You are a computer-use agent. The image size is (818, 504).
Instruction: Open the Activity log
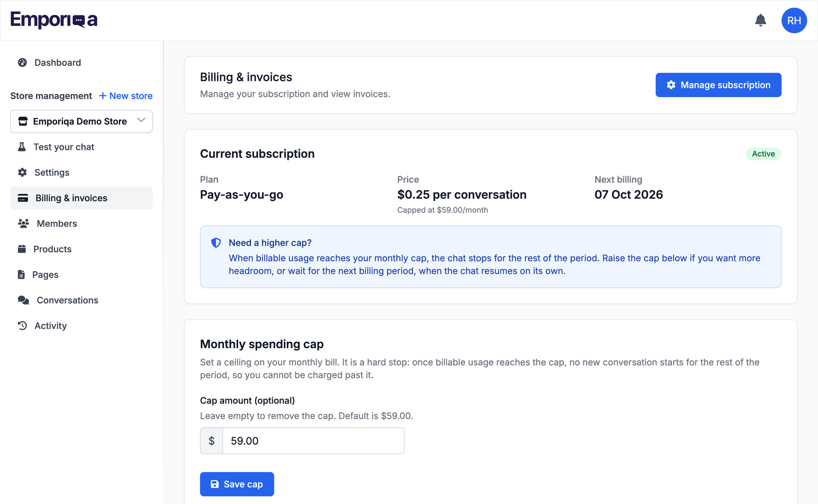click(x=81, y=326)
